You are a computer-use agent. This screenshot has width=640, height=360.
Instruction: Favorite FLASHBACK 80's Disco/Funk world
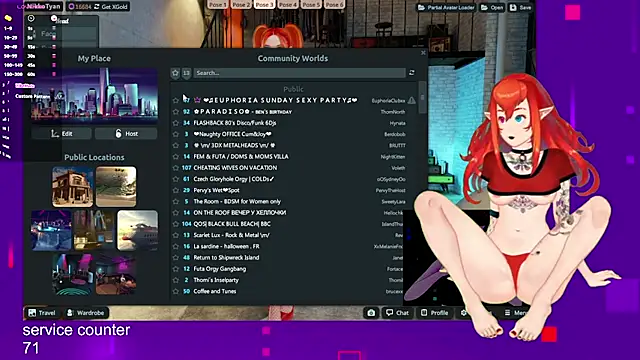pos(176,122)
